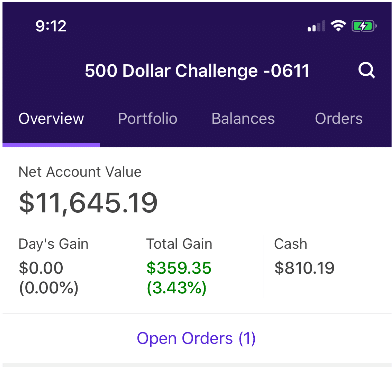Tap the 500 Dollar Challenge -0611 account title
392x367 pixels.
point(197,71)
